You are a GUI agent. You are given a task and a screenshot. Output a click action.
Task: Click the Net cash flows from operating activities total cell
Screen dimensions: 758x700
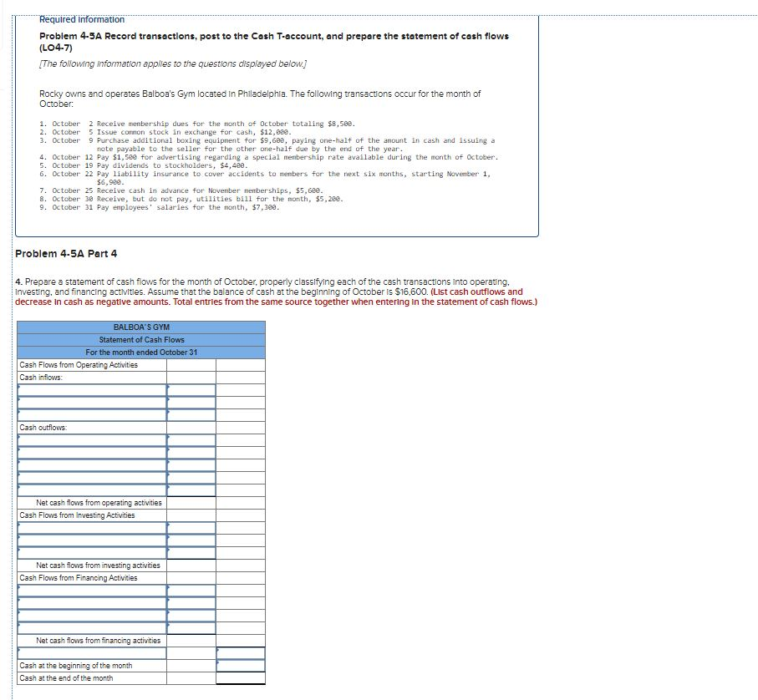(190, 503)
